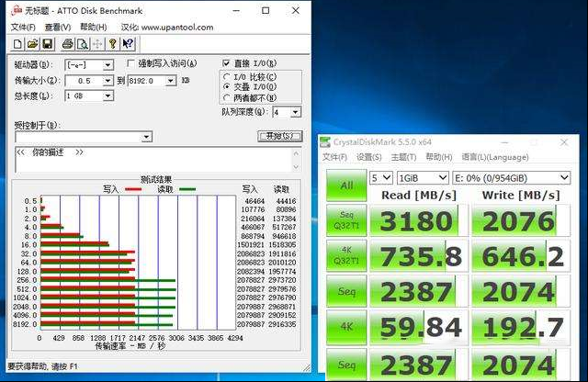Open CrystalDiskMark 设置(S) menu
The height and width of the screenshot is (382, 588).
pos(369,157)
